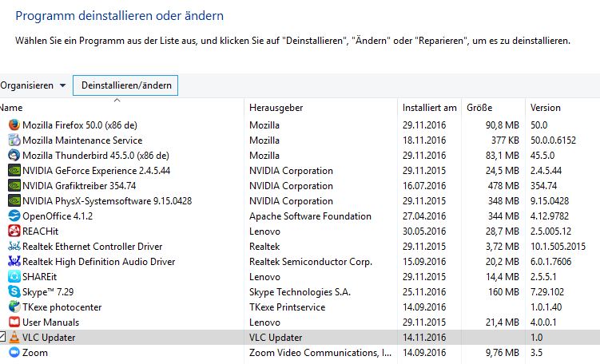Image resolution: width=600 pixels, height=364 pixels.
Task: Sort list by Installiert am column
Action: (x=430, y=108)
